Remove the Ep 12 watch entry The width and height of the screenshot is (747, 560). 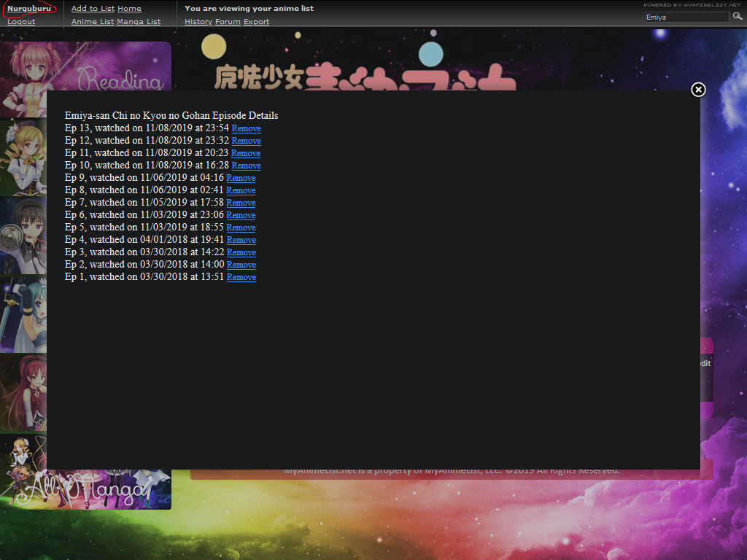click(246, 141)
